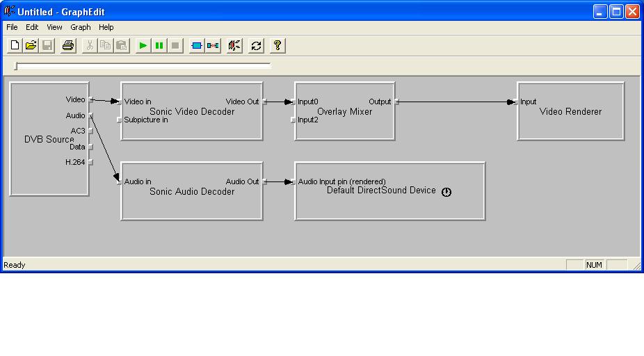Click the connect to remote graph icon
The image size is (644, 356).
point(234,46)
